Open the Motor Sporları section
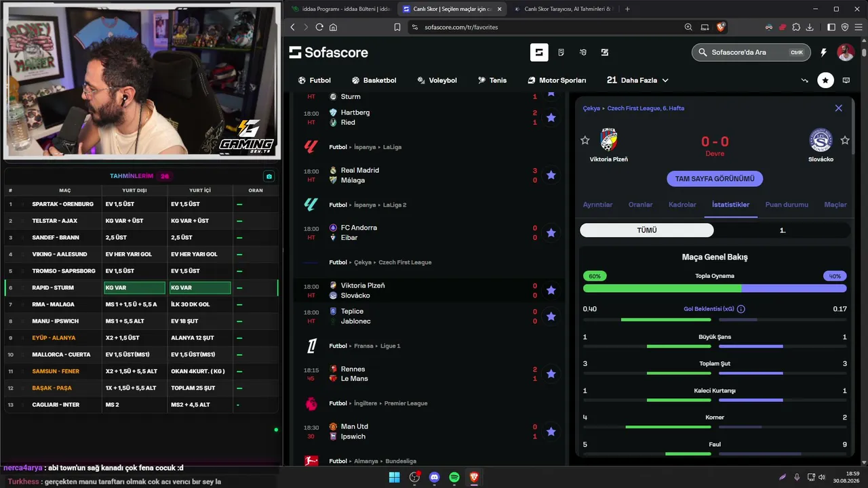868x488 pixels. [557, 80]
